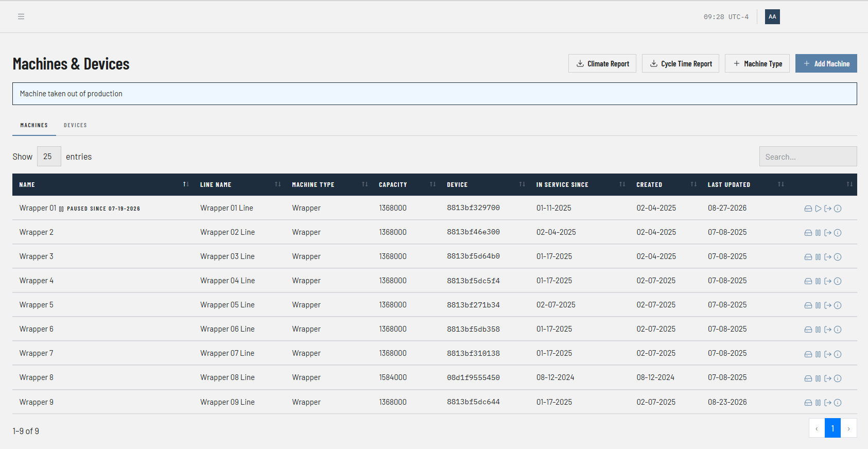The width and height of the screenshot is (868, 449).
Task: Switch to the Devices tab
Action: click(75, 125)
